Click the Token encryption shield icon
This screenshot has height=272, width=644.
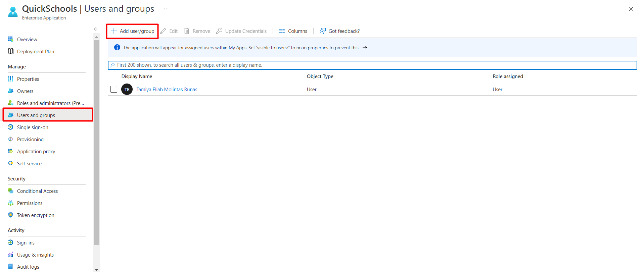coord(10,215)
